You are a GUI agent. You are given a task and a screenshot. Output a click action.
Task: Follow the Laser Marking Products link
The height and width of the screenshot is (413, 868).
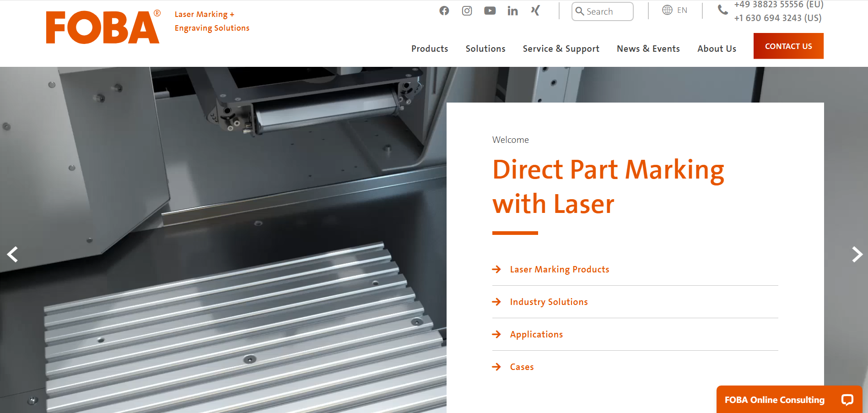tap(560, 269)
